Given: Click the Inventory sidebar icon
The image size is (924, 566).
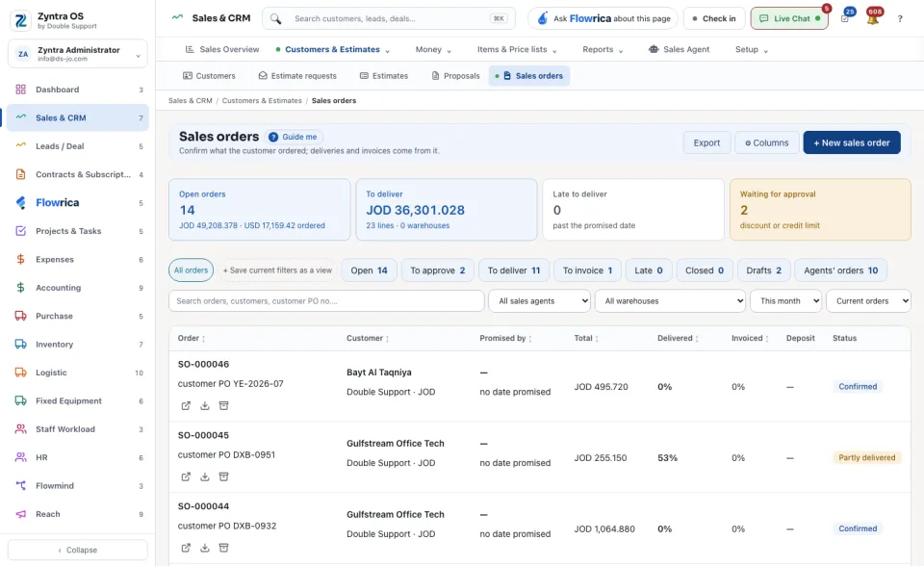Looking at the screenshot, I should click(x=20, y=345).
